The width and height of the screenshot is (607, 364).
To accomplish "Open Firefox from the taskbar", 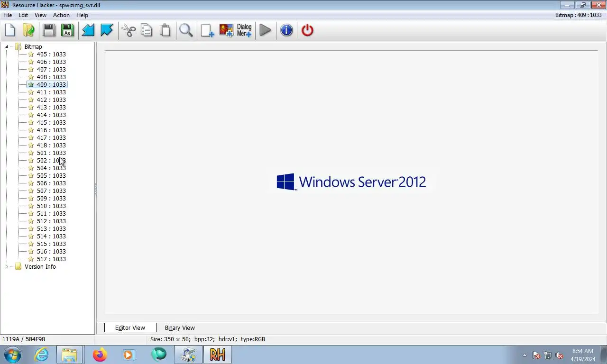I will click(x=100, y=355).
